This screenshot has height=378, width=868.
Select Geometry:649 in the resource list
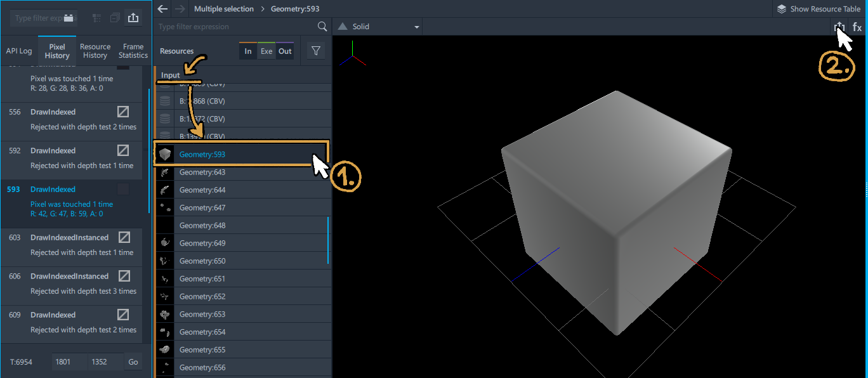244,243
